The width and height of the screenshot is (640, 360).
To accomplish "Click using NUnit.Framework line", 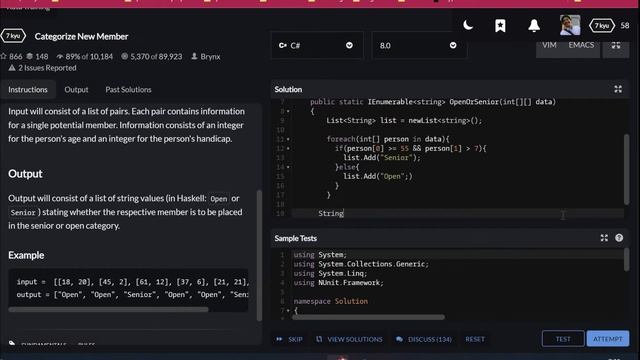I will [x=338, y=282].
